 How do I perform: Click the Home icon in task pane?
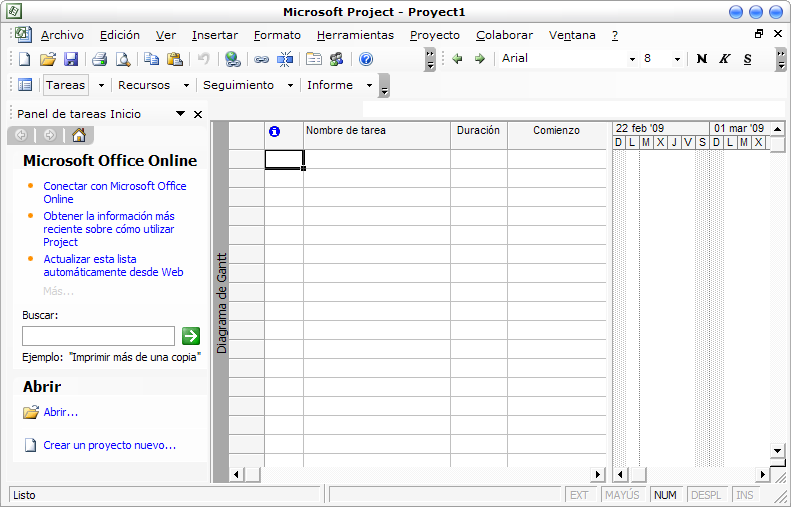pyautogui.click(x=79, y=136)
